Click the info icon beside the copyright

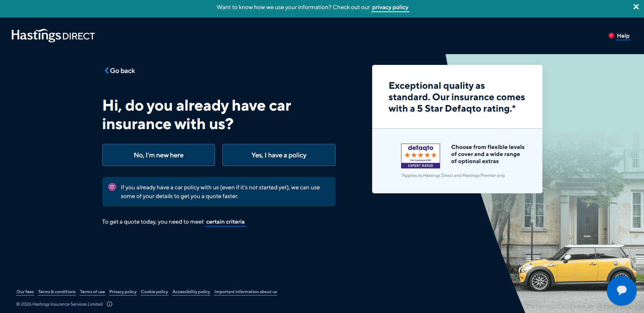(x=110, y=304)
